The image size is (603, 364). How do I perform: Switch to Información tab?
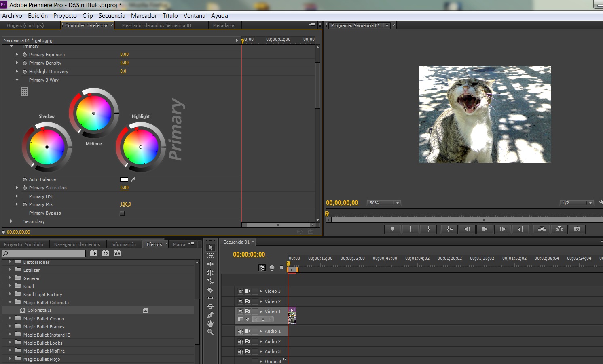pyautogui.click(x=123, y=244)
